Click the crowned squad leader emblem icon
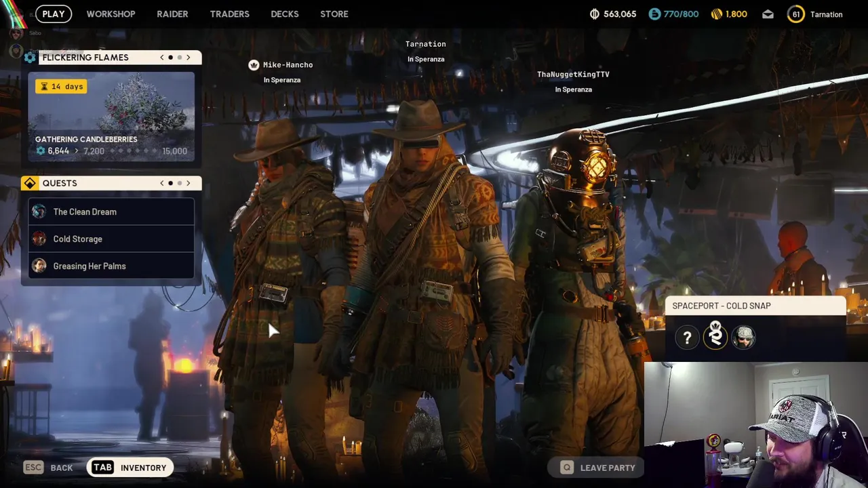This screenshot has height=488, width=868. pyautogui.click(x=715, y=336)
